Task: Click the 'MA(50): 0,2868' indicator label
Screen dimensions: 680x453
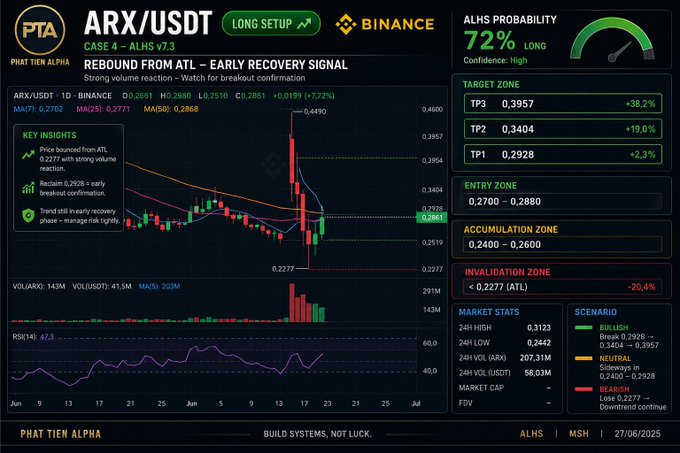Action: point(171,109)
